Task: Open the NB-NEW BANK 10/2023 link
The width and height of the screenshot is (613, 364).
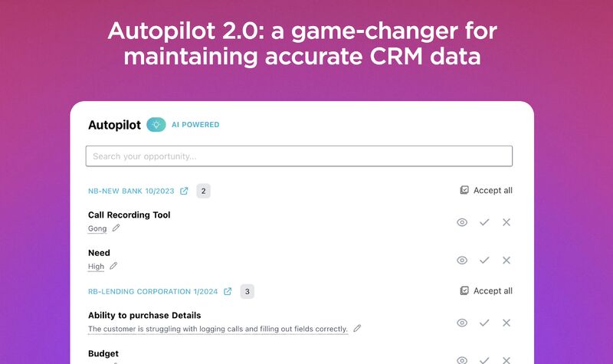Action: pos(131,191)
